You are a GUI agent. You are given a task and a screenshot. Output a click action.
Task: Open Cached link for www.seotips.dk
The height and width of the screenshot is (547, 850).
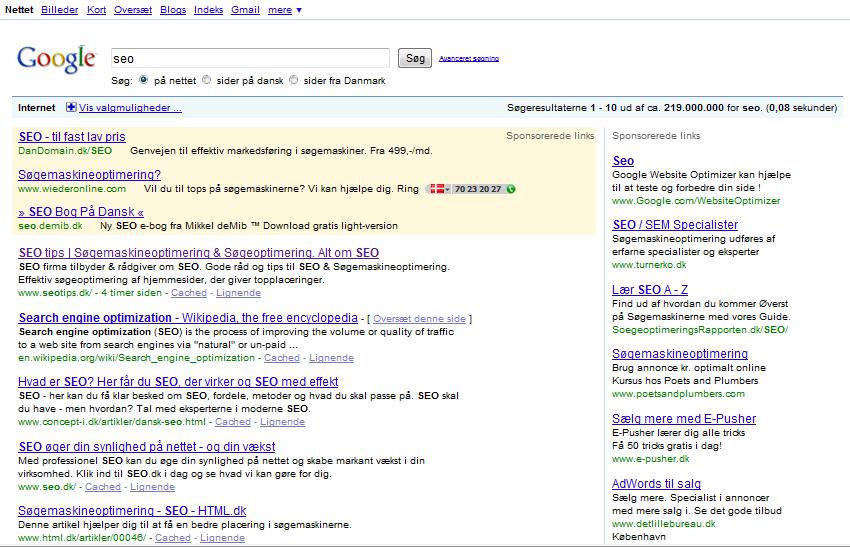pyautogui.click(x=189, y=293)
